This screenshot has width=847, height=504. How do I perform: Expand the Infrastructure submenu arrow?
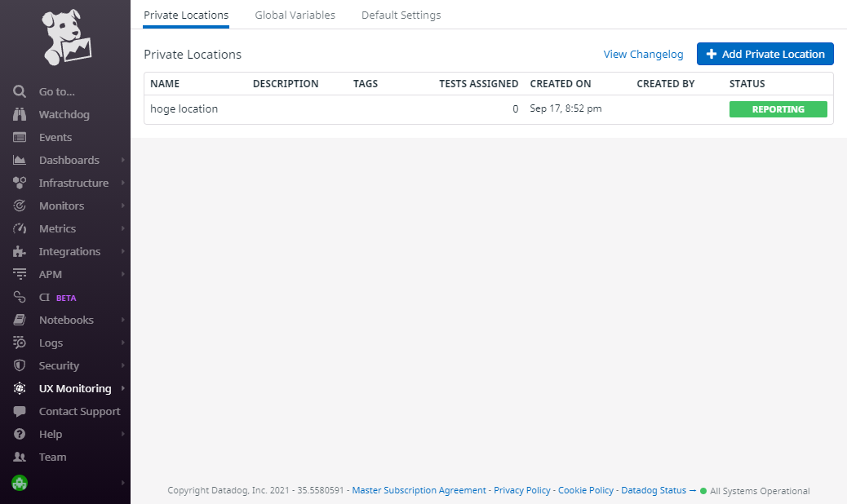[x=123, y=183]
